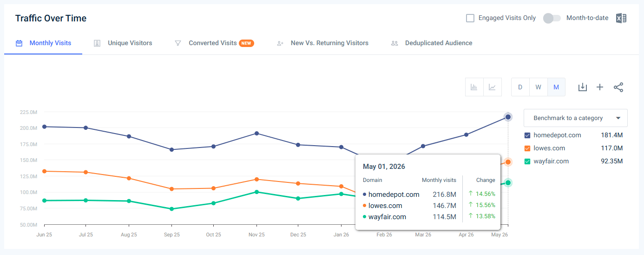Click wayfair.com data point for May 26
Screen dimensions: 644x255
508,183
